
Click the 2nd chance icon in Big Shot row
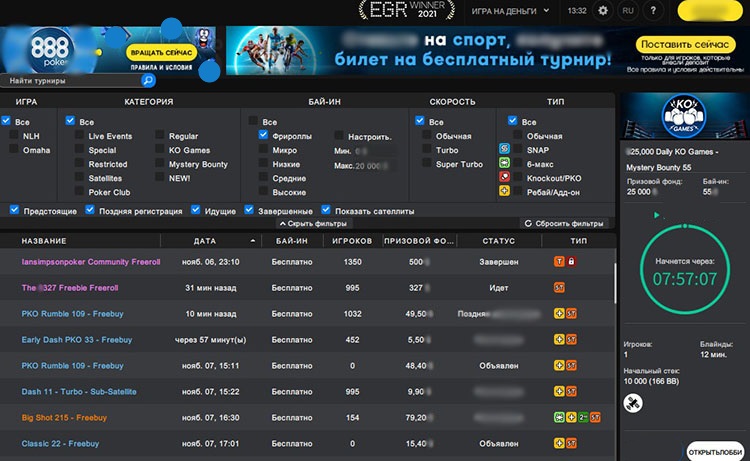[583, 417]
